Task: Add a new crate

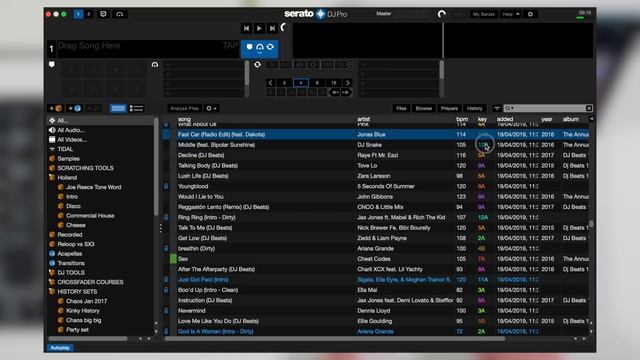Action: tap(56, 108)
